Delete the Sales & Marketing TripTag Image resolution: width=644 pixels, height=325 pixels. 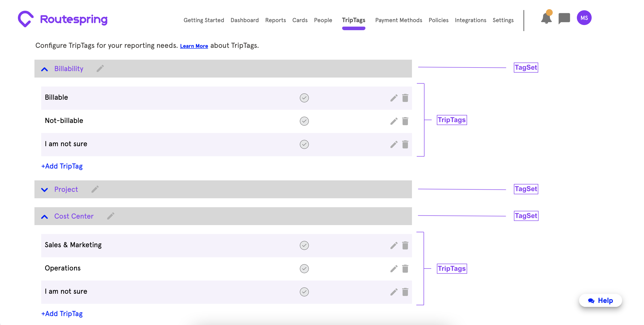tap(405, 245)
